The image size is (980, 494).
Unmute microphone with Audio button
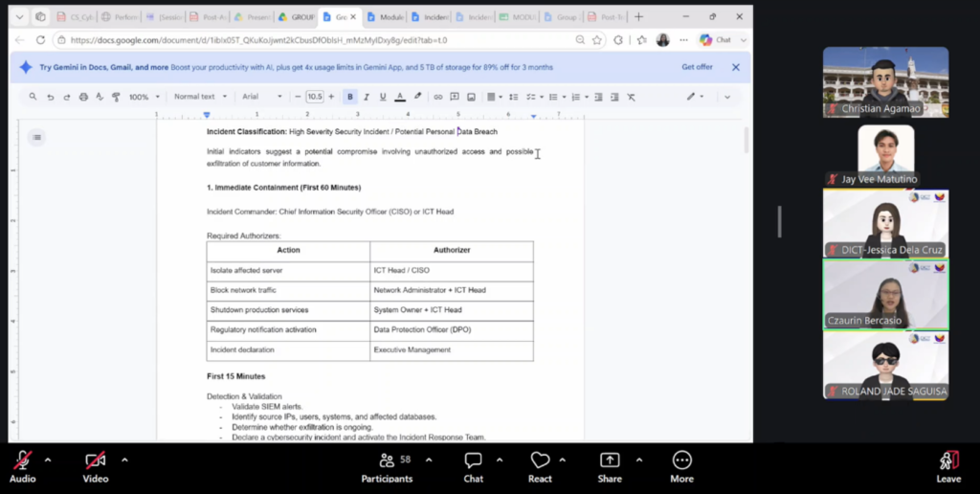click(23, 467)
